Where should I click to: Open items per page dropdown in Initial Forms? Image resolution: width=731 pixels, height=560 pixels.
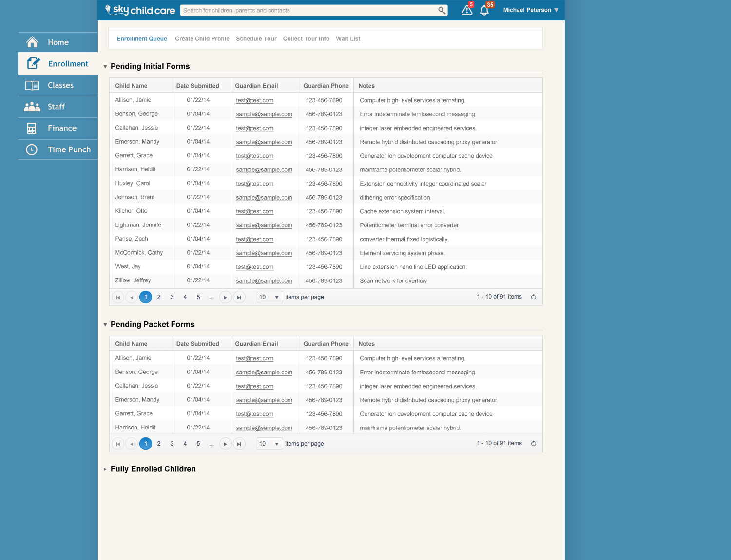(x=270, y=297)
